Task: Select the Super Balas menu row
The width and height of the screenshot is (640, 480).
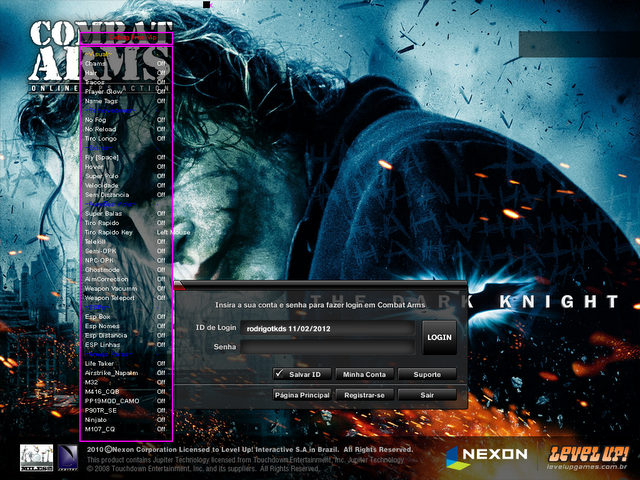Action: [x=126, y=213]
